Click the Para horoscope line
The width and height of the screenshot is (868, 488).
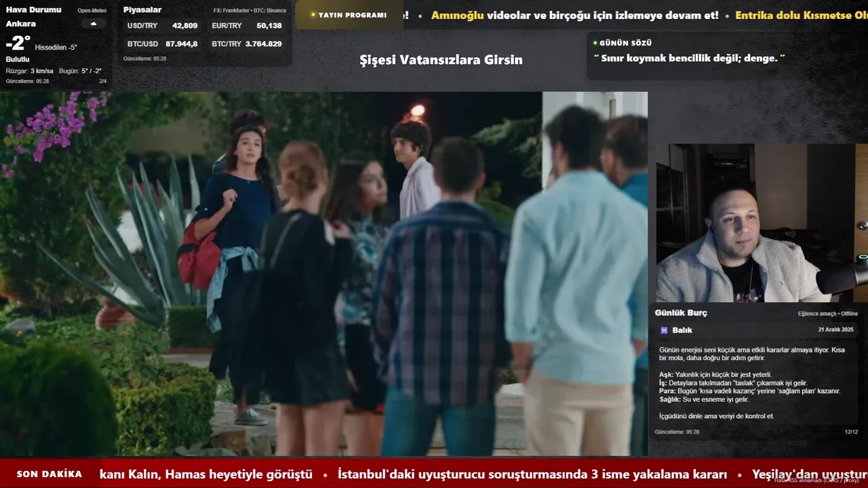pos(750,391)
